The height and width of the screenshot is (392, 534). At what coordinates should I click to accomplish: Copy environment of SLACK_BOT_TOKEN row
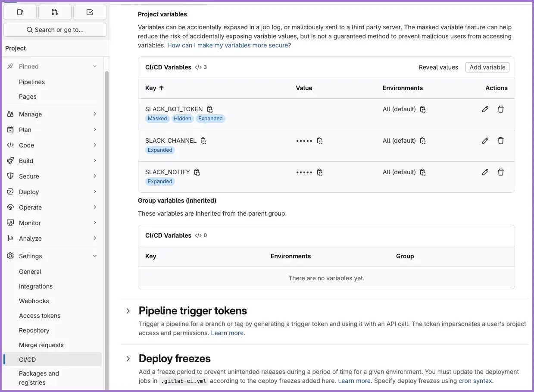(x=423, y=109)
